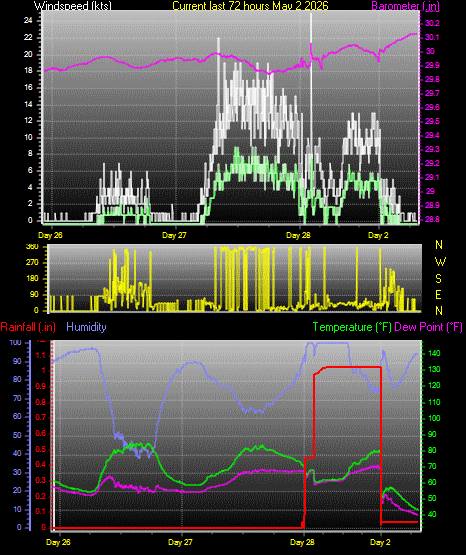Click the W compass label beside direction chart
This screenshot has width=466, height=555.
click(x=440, y=262)
